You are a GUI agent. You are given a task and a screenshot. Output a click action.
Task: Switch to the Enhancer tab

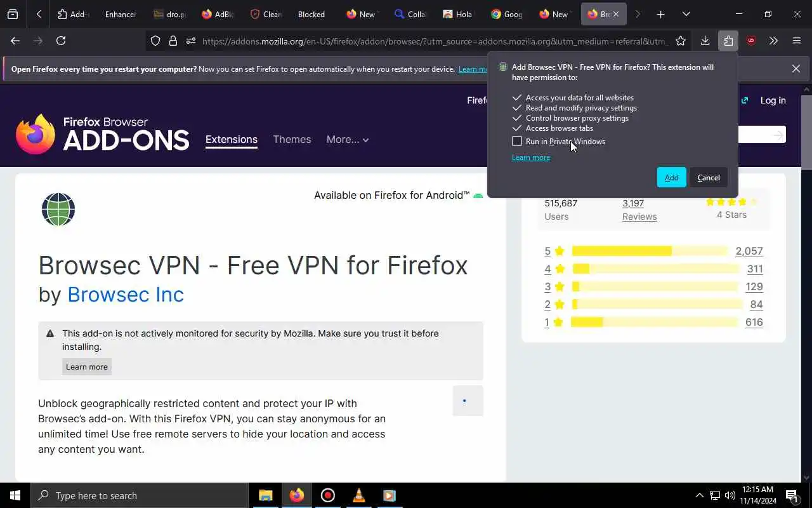pos(120,14)
